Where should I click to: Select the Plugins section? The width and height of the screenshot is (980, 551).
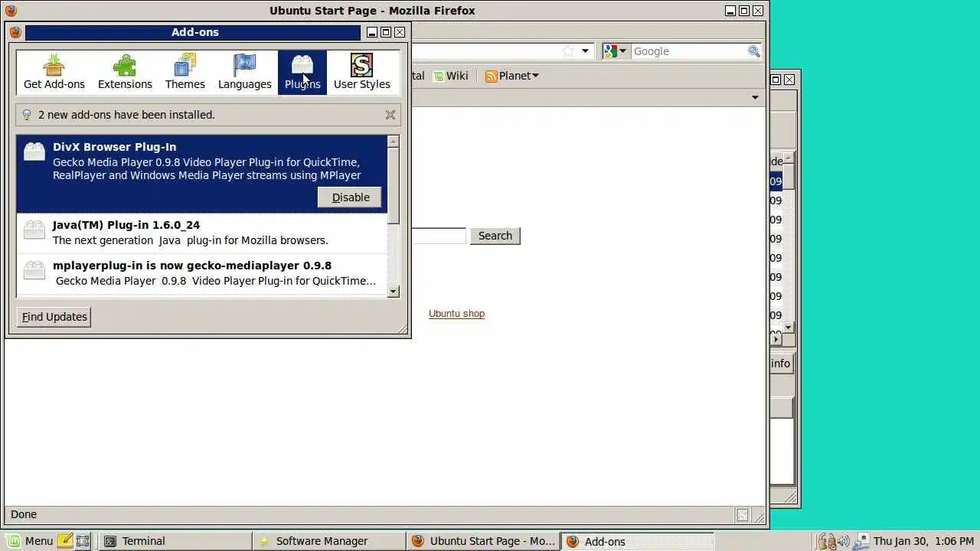coord(302,73)
